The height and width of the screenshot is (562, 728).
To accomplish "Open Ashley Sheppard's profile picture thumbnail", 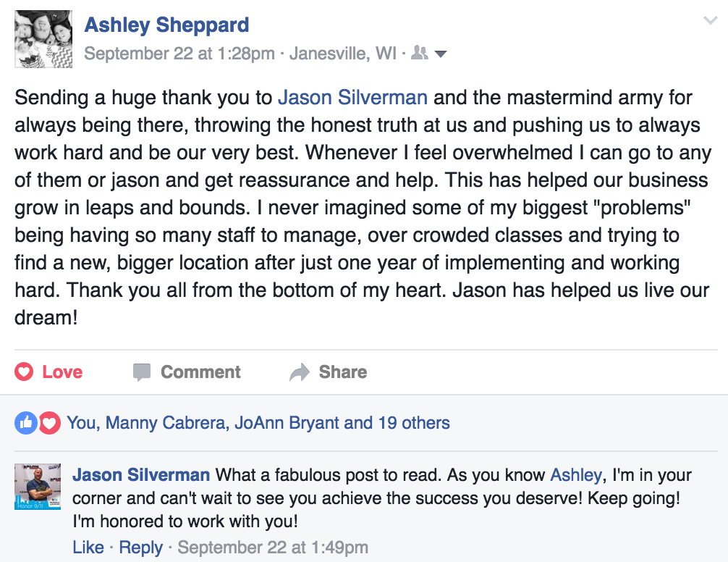I will tap(43, 40).
